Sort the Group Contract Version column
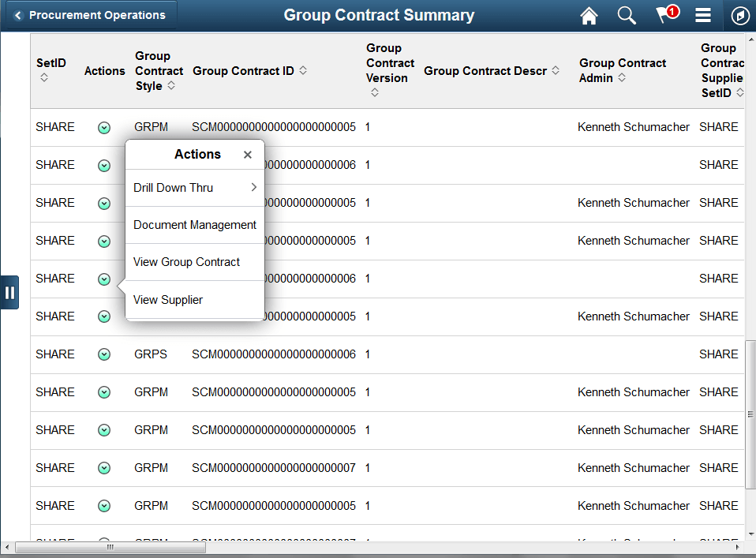Viewport: 756px width, 558px height. [x=374, y=92]
